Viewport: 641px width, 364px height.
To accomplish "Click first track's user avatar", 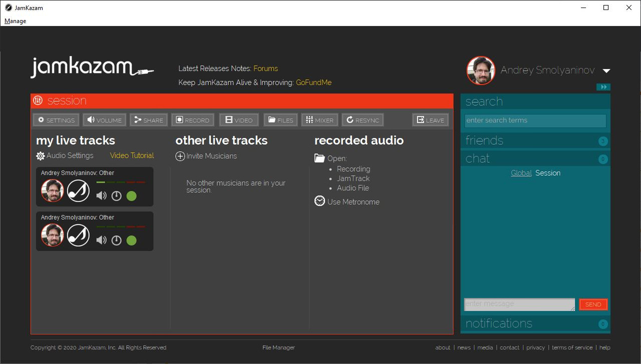I will (x=53, y=191).
